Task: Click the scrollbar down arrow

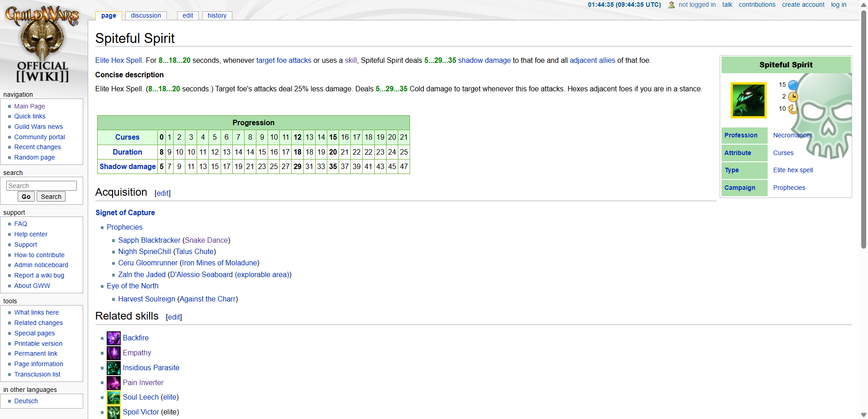Action: click(863, 414)
